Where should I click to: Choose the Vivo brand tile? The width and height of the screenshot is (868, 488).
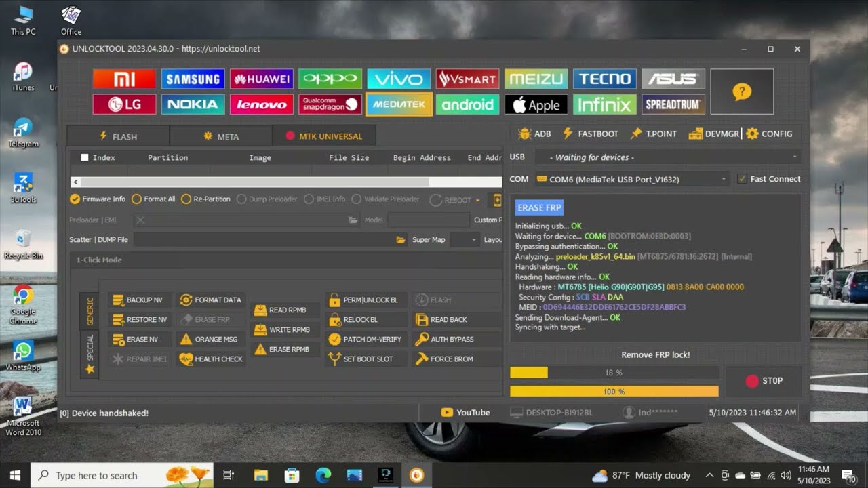(399, 79)
